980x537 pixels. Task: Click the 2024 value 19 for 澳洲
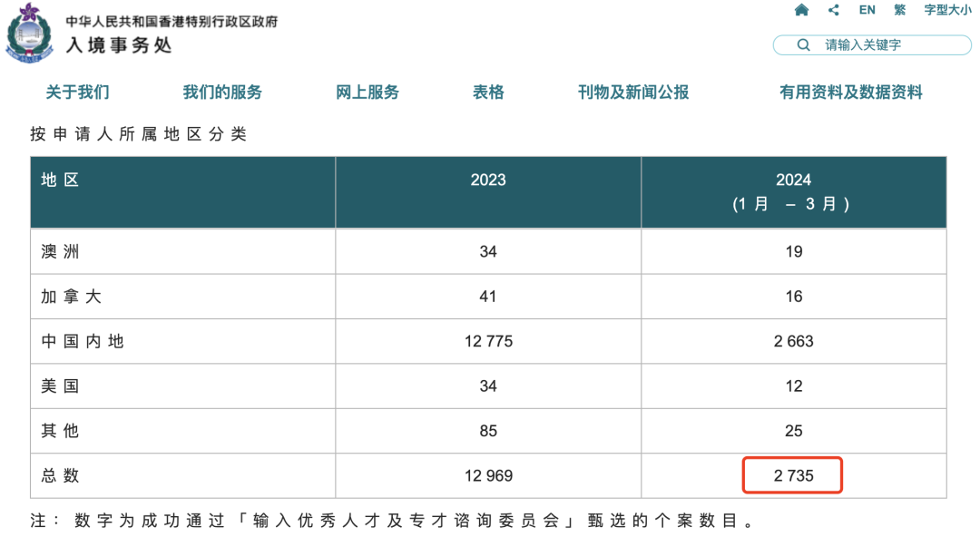point(794,251)
